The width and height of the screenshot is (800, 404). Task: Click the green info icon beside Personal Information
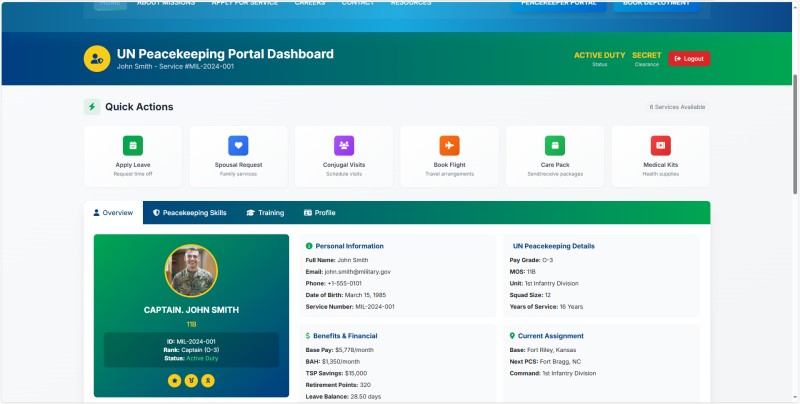pyautogui.click(x=309, y=246)
